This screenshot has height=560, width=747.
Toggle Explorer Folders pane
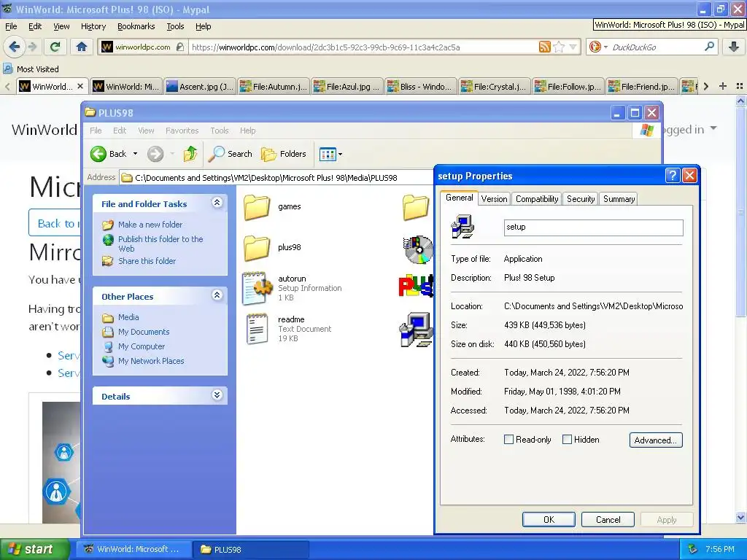[284, 154]
